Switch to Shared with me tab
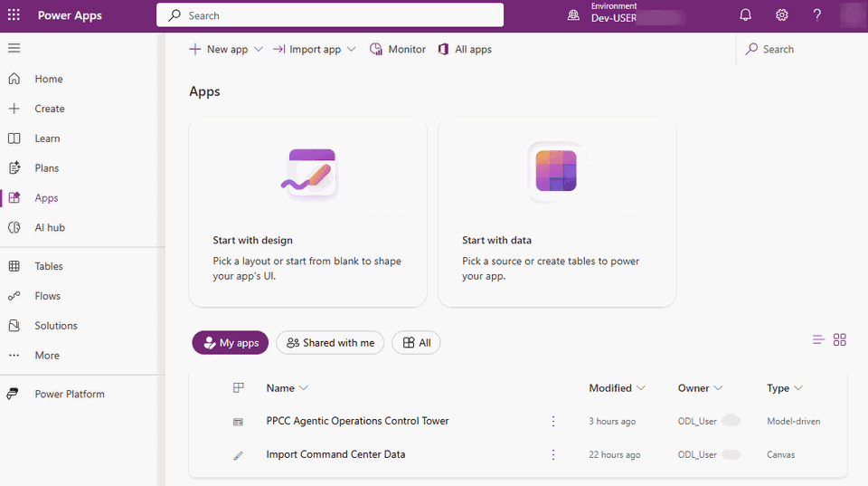 tap(330, 342)
